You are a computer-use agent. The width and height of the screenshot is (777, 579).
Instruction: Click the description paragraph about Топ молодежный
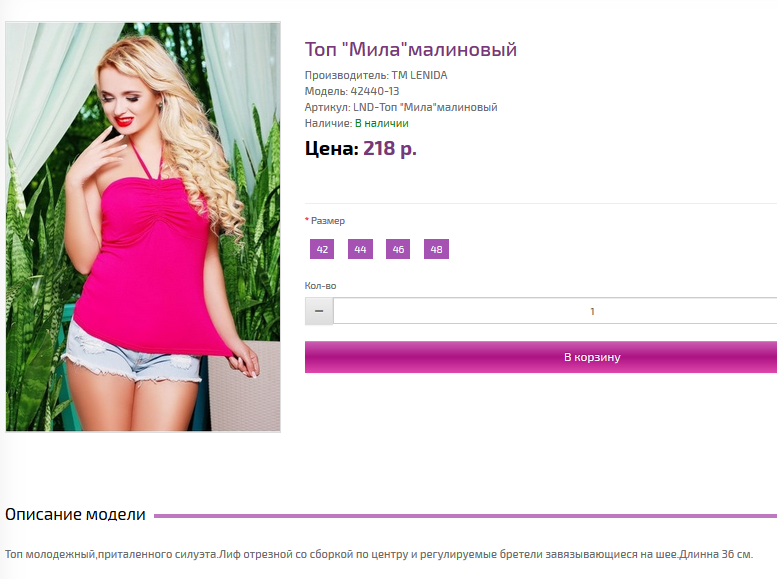pyautogui.click(x=379, y=554)
